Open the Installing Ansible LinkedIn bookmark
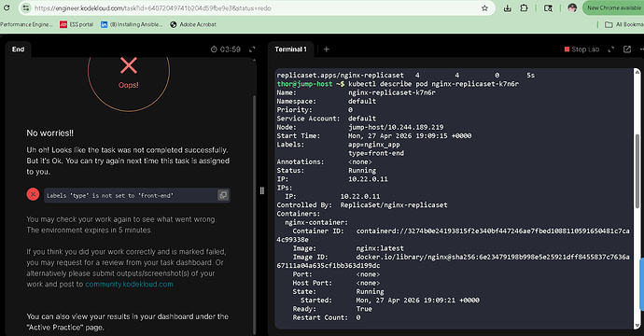 (132, 24)
